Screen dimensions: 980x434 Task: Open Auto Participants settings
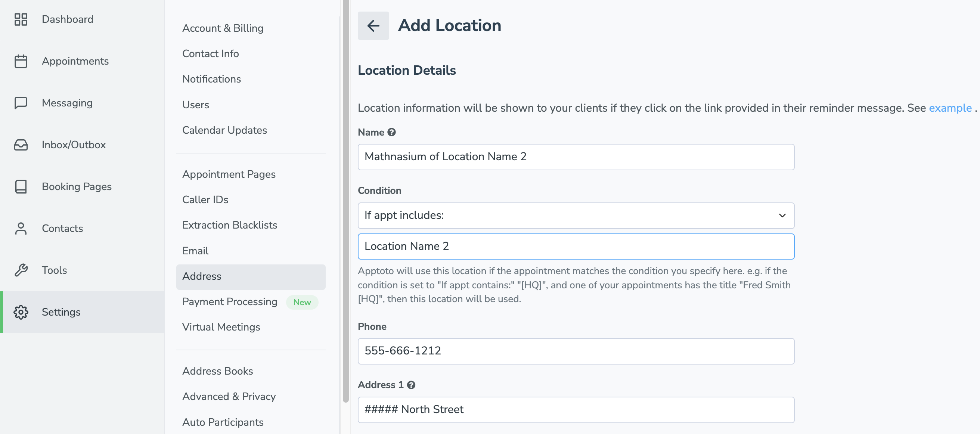pyautogui.click(x=223, y=422)
